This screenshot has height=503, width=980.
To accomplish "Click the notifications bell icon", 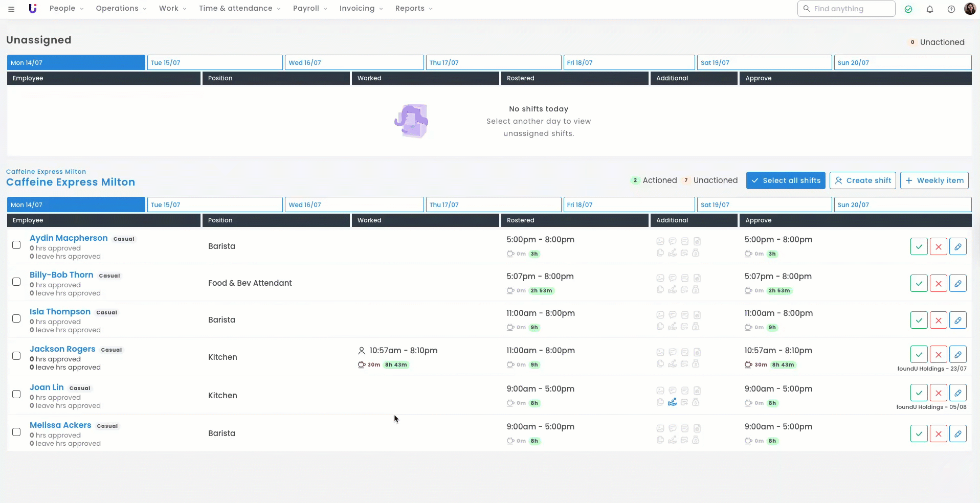I will 930,9.
